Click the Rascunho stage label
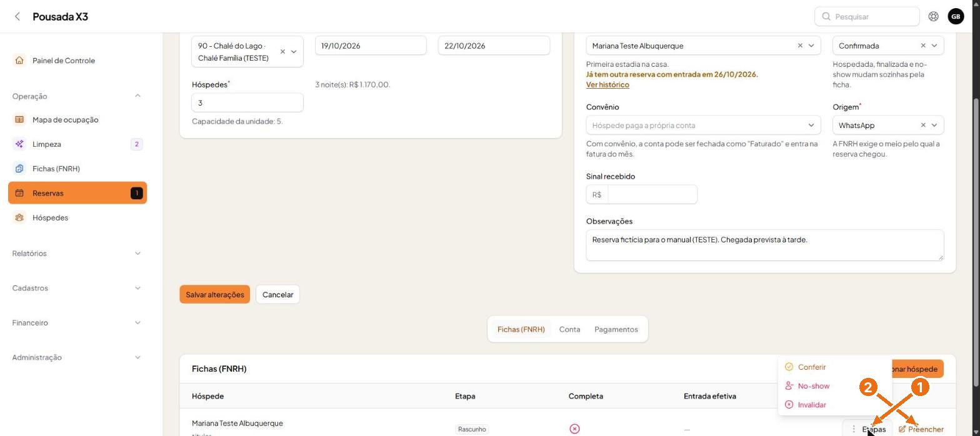Screen dimensions: 980x436 point(472,429)
